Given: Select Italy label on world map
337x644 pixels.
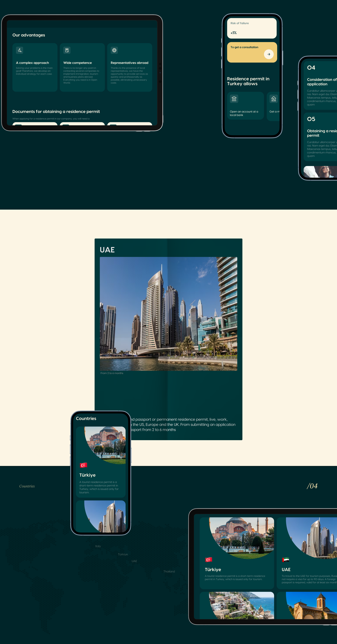Looking at the screenshot, I should [98, 546].
